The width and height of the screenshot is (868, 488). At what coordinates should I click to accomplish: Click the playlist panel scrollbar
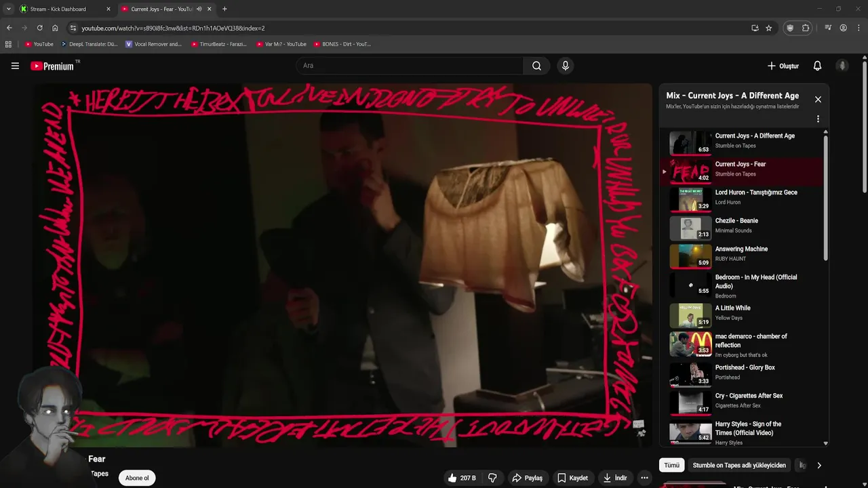(x=825, y=197)
